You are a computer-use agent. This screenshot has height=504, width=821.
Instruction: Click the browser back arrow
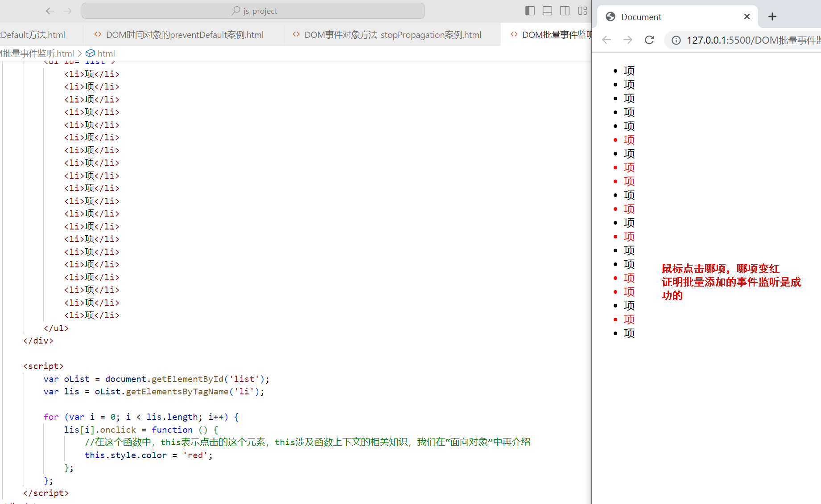click(606, 40)
